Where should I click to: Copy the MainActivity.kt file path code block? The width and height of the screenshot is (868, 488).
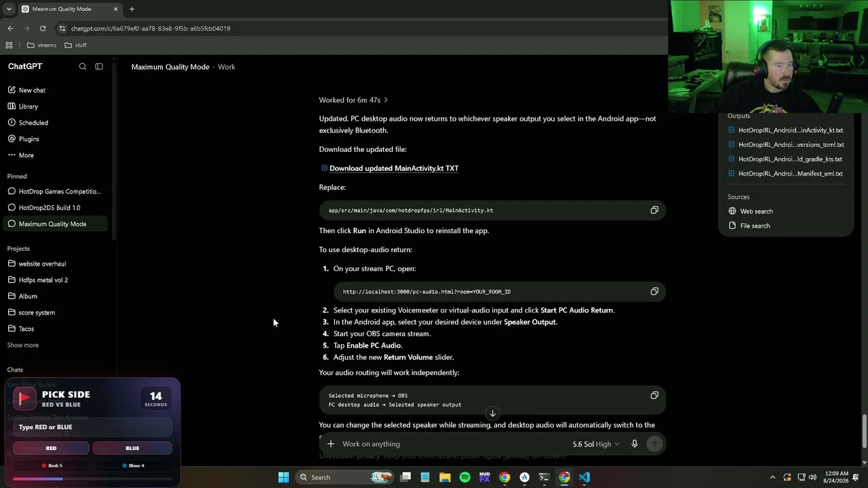pyautogui.click(x=654, y=210)
